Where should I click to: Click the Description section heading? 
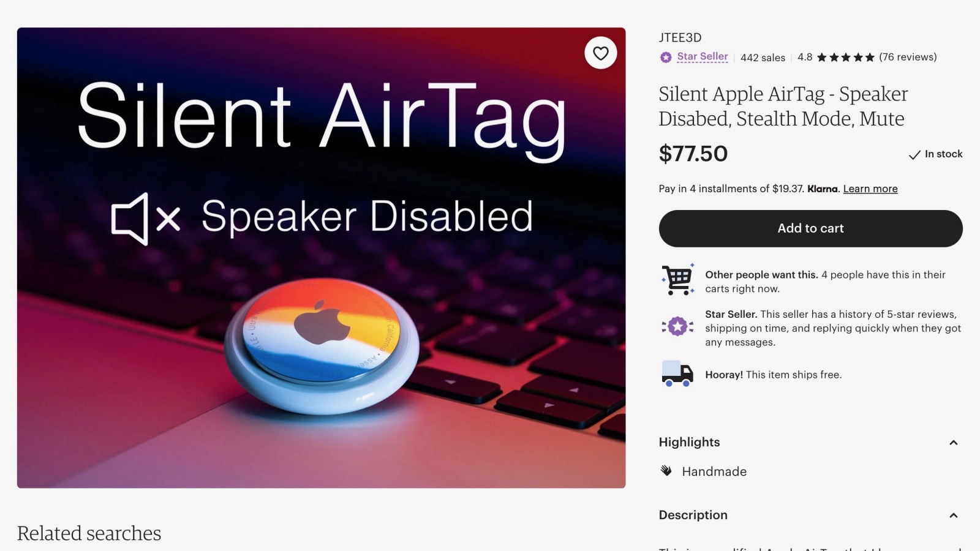click(x=693, y=515)
